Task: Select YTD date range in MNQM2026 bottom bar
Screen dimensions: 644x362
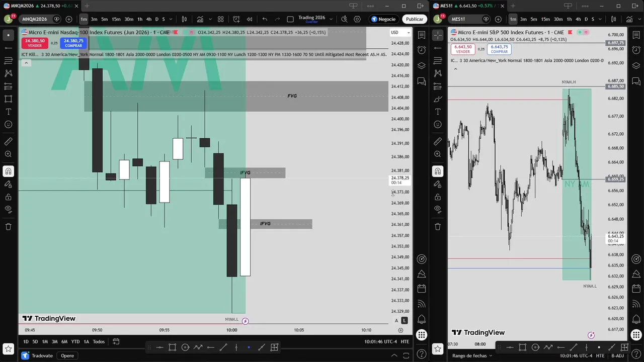Action: 75,341
